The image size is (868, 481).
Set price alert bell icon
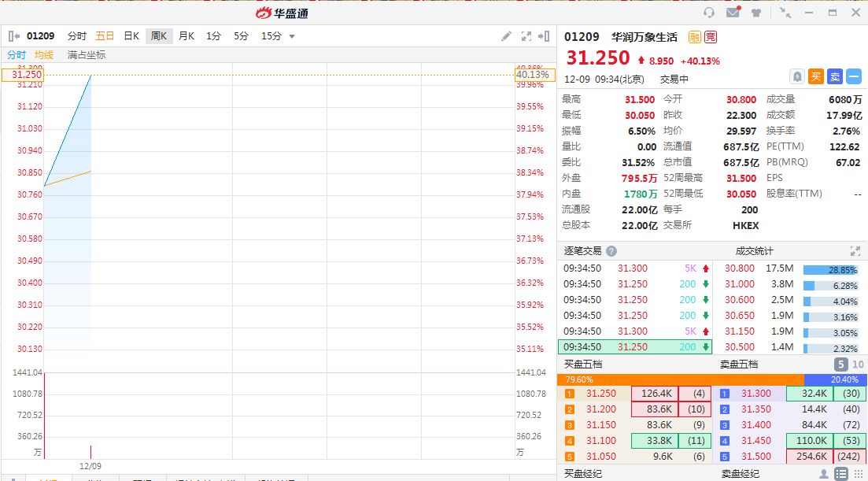797,76
